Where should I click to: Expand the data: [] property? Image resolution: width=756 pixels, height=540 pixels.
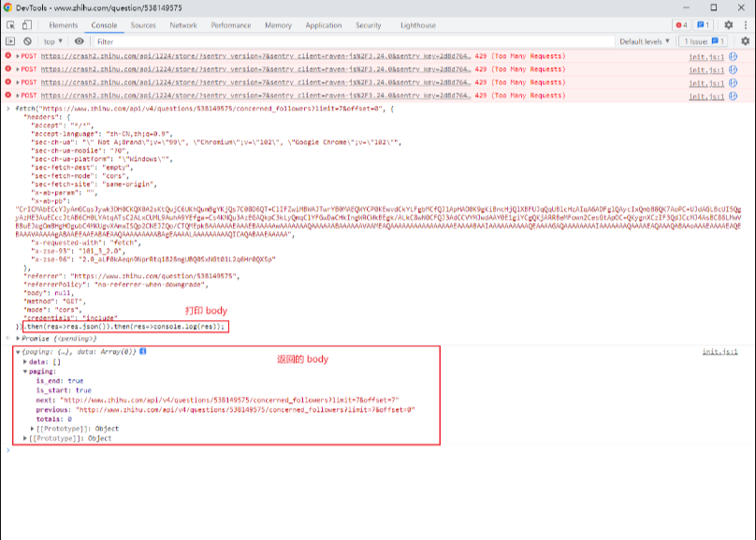coord(25,361)
